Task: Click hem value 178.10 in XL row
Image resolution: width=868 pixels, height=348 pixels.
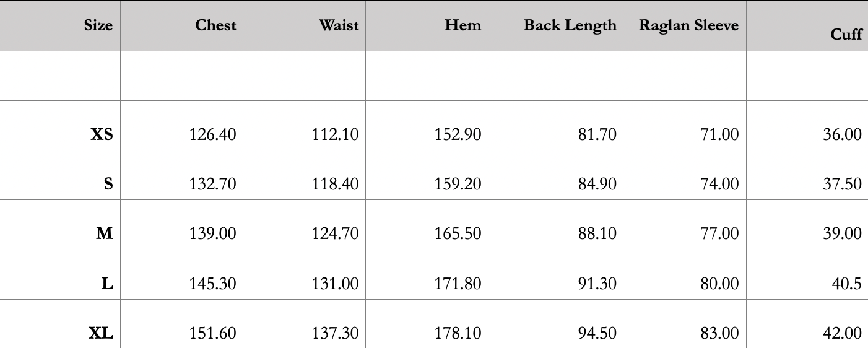Action: 458,333
